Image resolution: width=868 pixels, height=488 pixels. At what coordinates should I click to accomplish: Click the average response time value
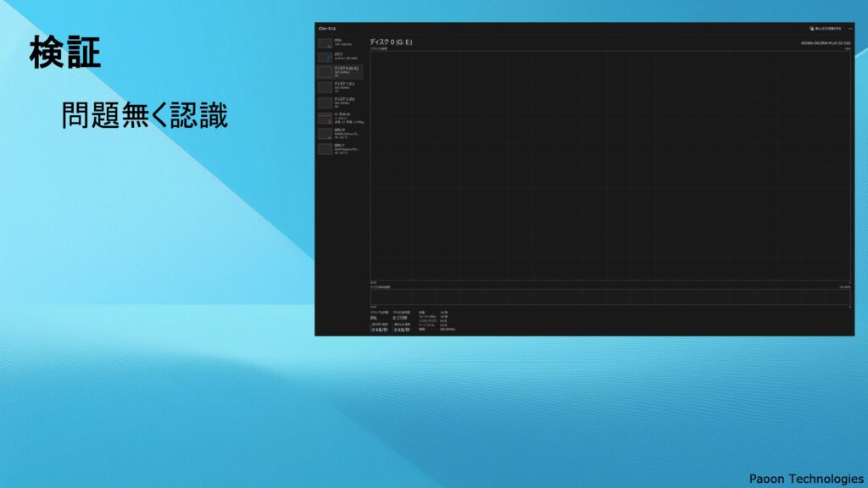399,318
